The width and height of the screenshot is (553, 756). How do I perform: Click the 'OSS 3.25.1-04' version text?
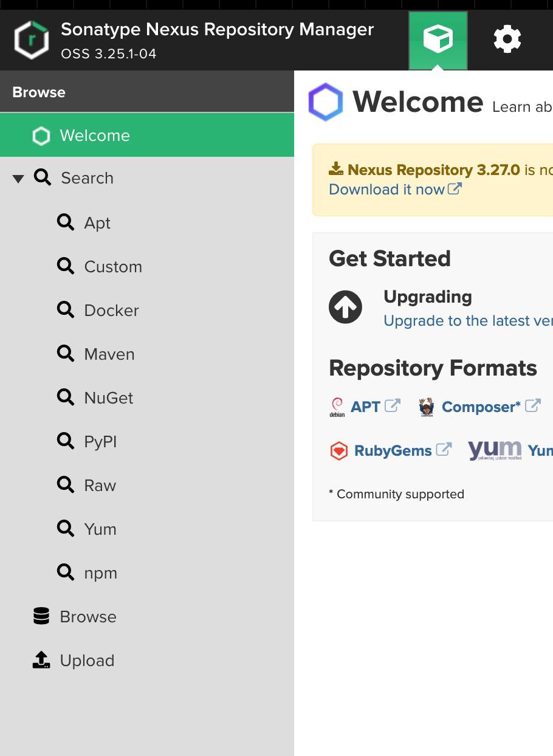109,53
